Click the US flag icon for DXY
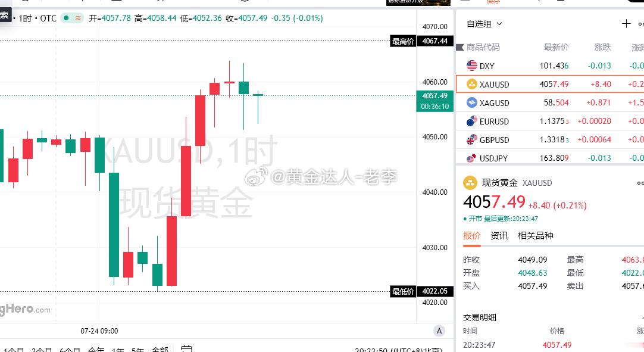Image resolution: width=644 pixels, height=352 pixels. pos(472,66)
